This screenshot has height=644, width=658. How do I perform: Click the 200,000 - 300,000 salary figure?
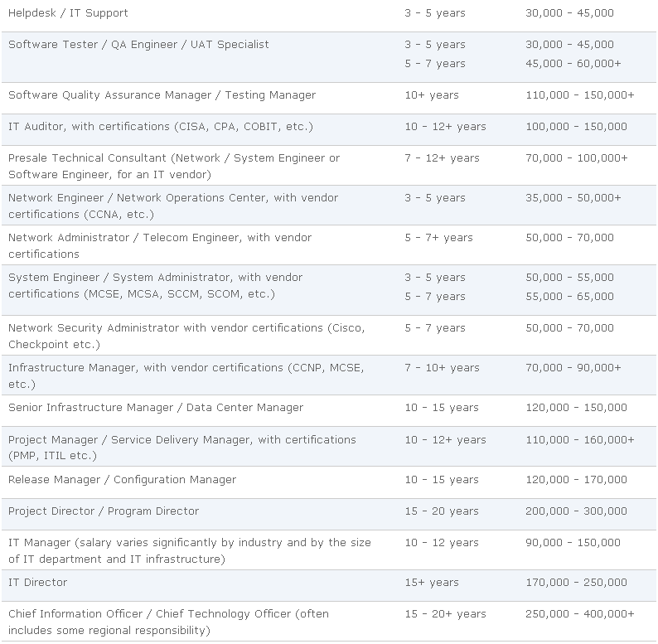tap(576, 511)
